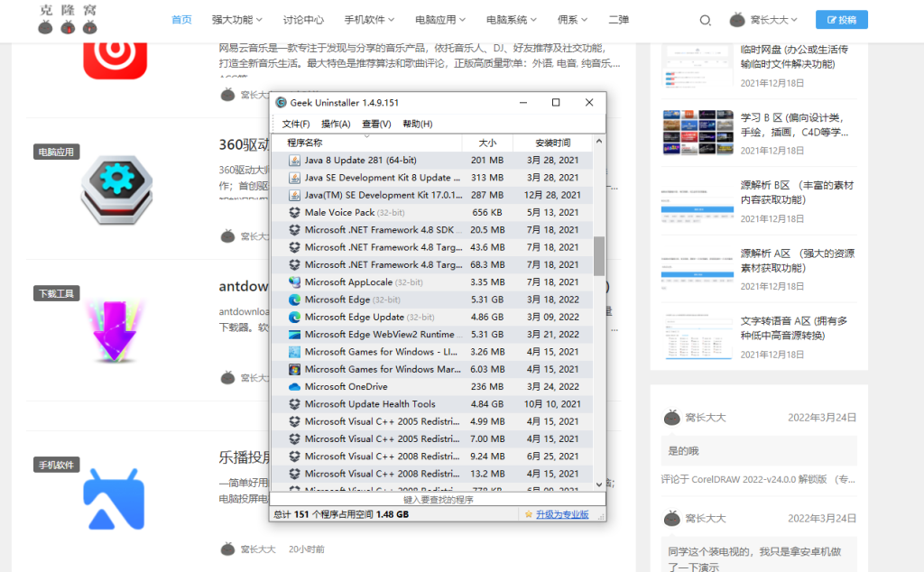Open the 查看(V) menu
Viewport: 924px width, 572px height.
[x=376, y=124]
